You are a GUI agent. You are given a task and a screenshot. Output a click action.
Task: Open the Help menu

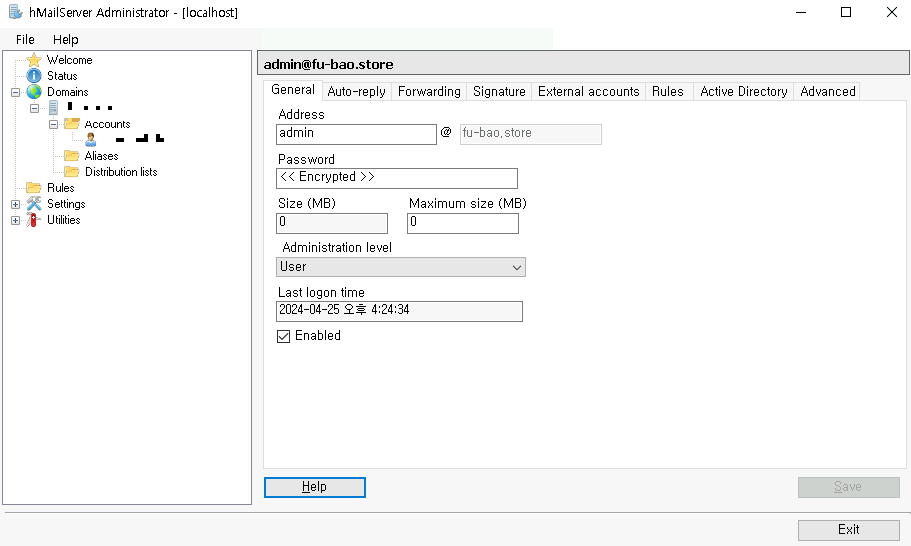tap(66, 39)
